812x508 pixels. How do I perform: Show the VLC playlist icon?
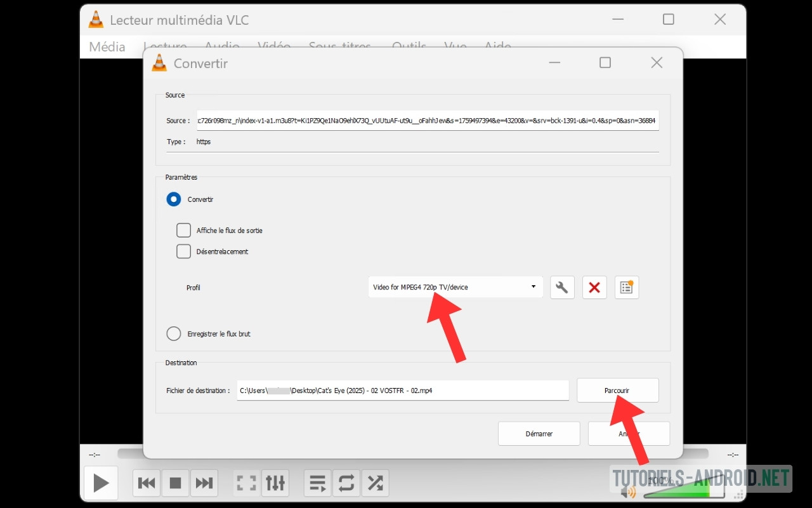pyautogui.click(x=318, y=483)
